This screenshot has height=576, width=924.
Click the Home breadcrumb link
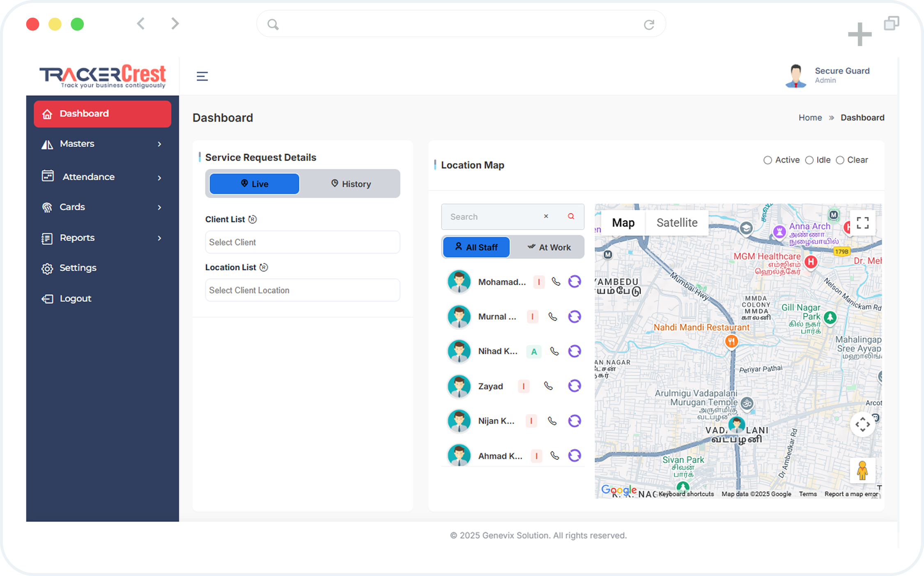(x=810, y=118)
